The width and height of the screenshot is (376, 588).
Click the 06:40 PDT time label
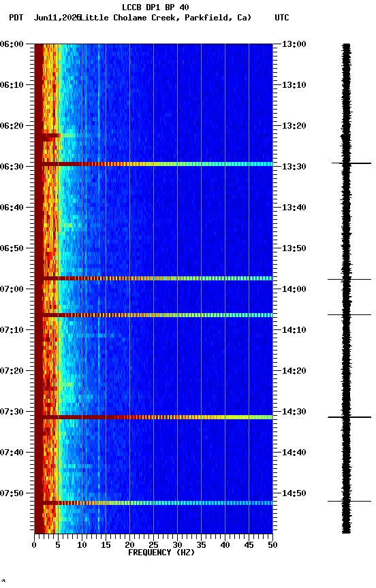(12, 208)
